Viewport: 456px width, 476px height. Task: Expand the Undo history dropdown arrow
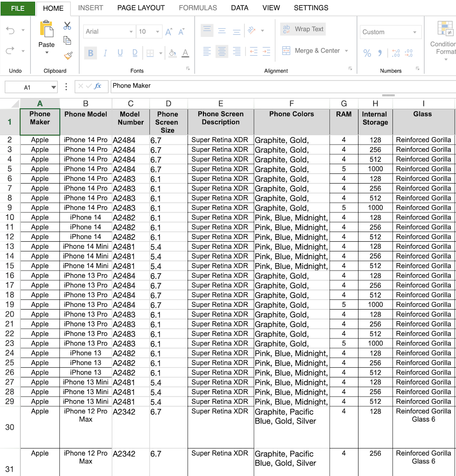point(23,30)
